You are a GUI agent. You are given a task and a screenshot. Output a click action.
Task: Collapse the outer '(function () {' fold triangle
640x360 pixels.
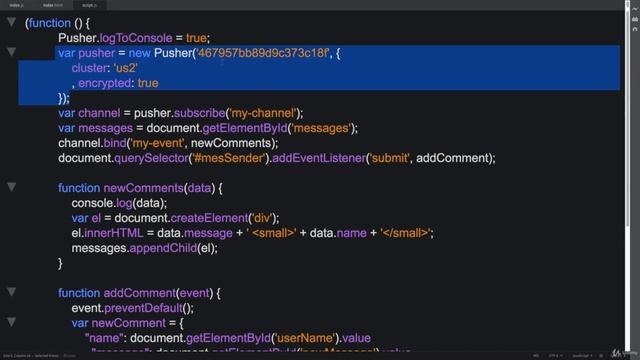[11, 22]
